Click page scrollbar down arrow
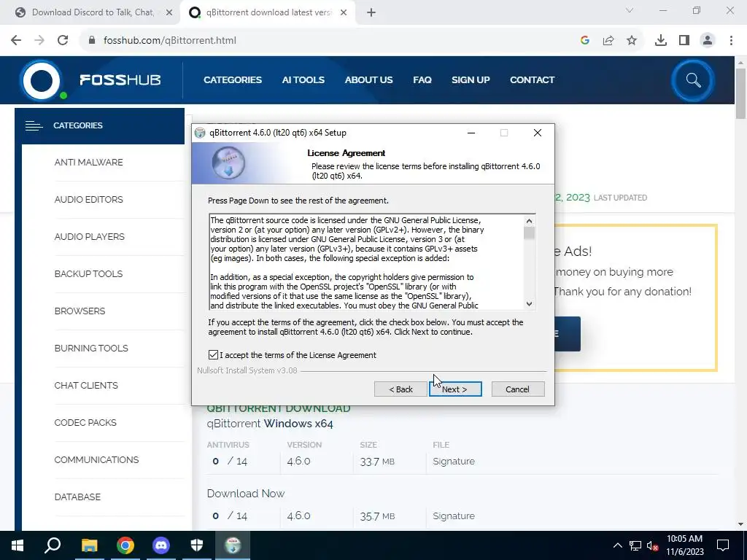Image resolution: width=747 pixels, height=560 pixels. click(740, 525)
